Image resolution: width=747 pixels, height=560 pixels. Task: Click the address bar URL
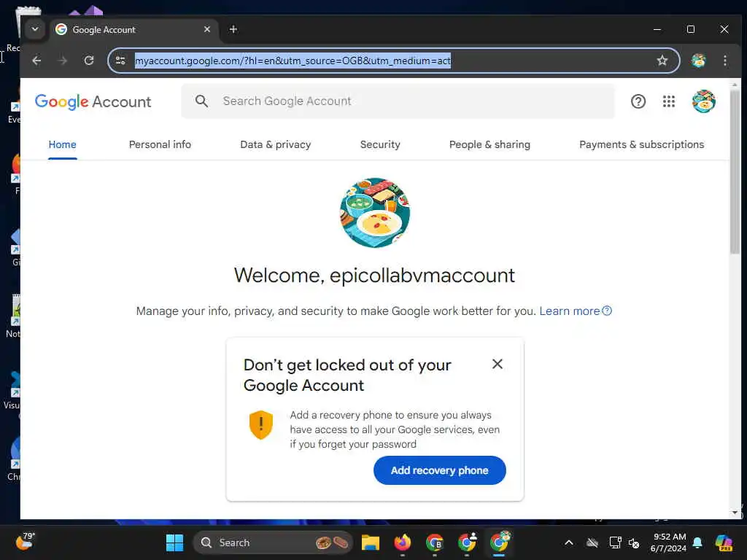pyautogui.click(x=293, y=61)
